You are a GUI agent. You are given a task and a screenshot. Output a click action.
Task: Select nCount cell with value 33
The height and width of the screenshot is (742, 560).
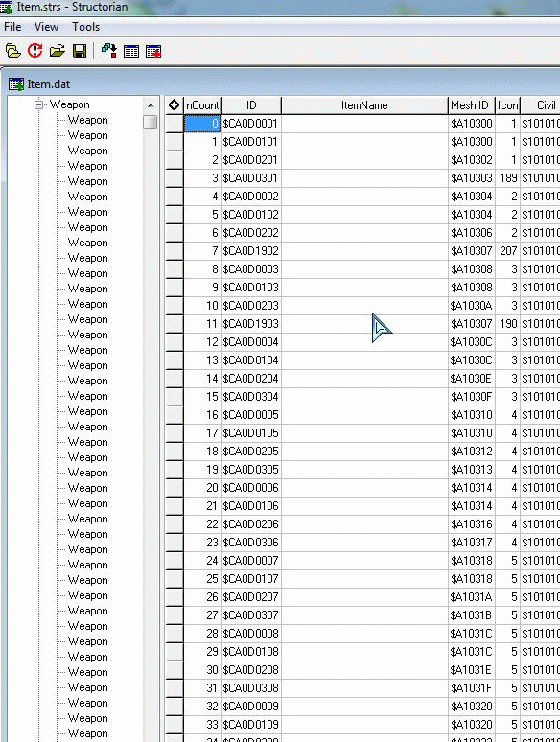point(202,725)
